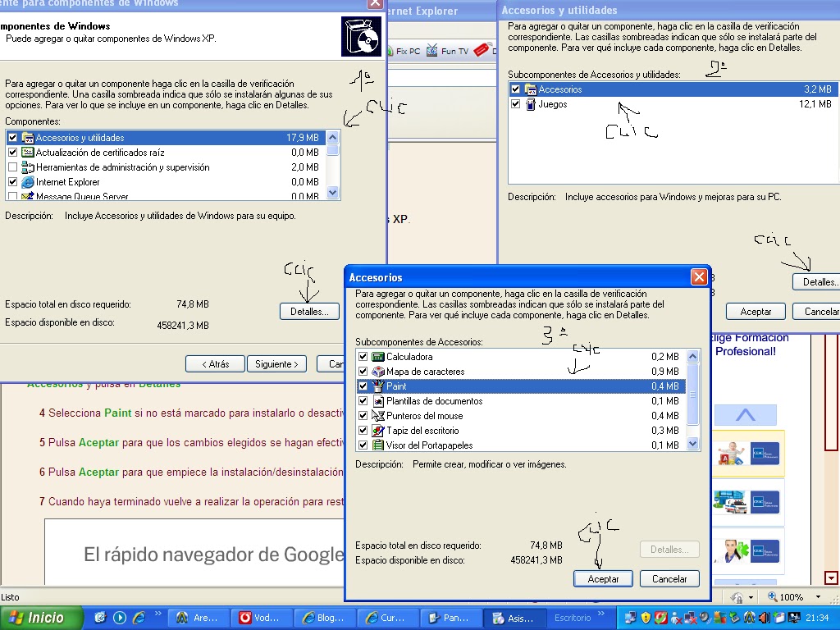The width and height of the screenshot is (840, 630).
Task: Click the Mapa de caracteres icon
Action: click(x=377, y=371)
